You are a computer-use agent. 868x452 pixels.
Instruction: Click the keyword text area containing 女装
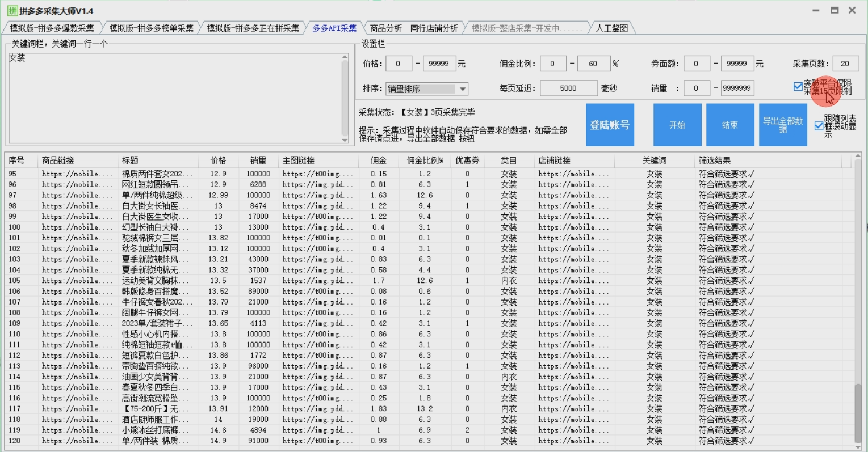click(x=174, y=98)
